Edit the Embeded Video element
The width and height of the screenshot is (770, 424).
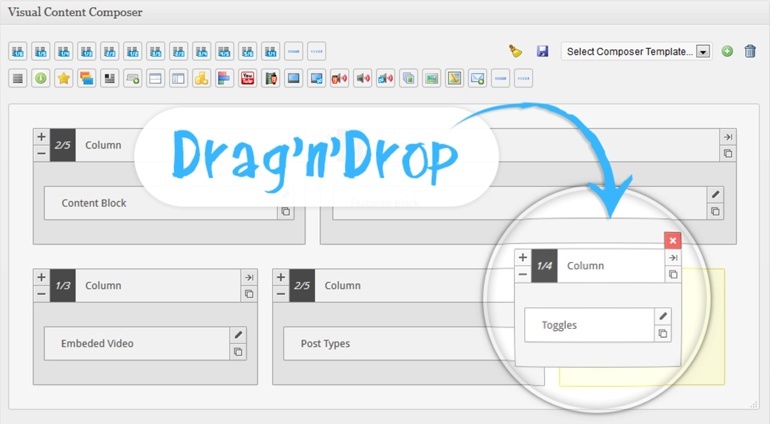pyautogui.click(x=238, y=335)
